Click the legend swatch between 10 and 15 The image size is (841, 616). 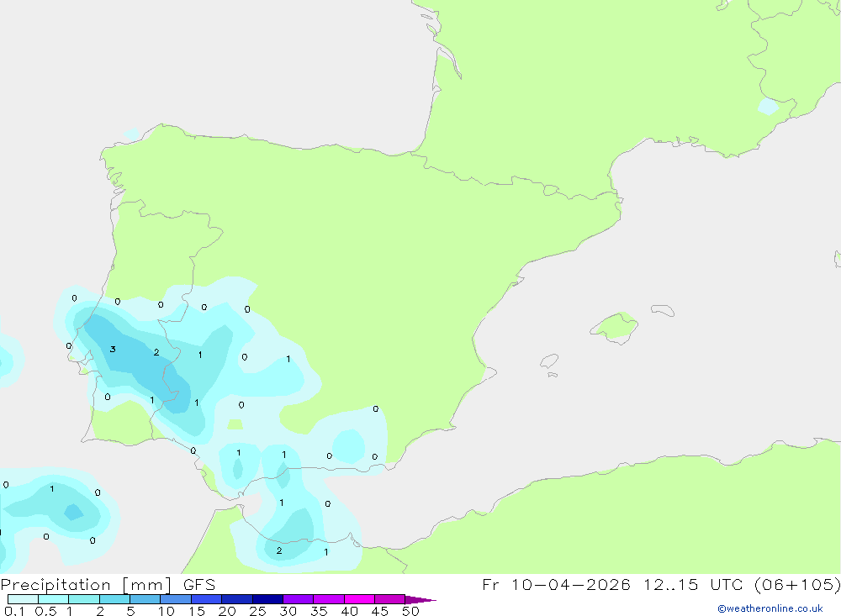click(176, 599)
